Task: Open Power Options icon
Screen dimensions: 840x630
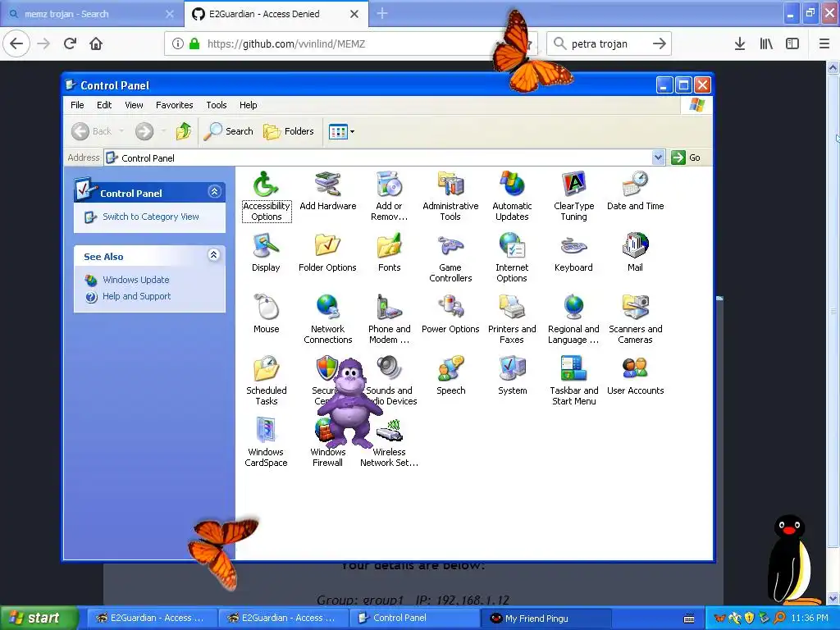Action: pyautogui.click(x=450, y=314)
